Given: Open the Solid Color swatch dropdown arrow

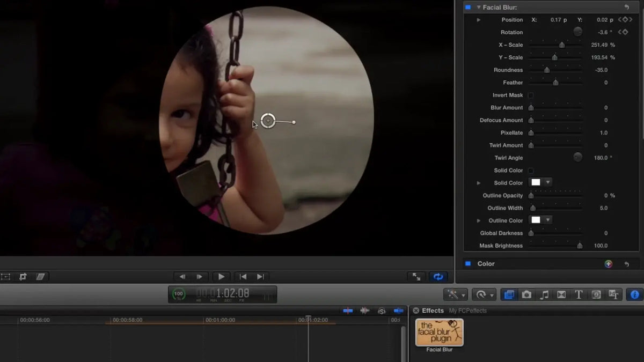Looking at the screenshot, I should coord(548,182).
